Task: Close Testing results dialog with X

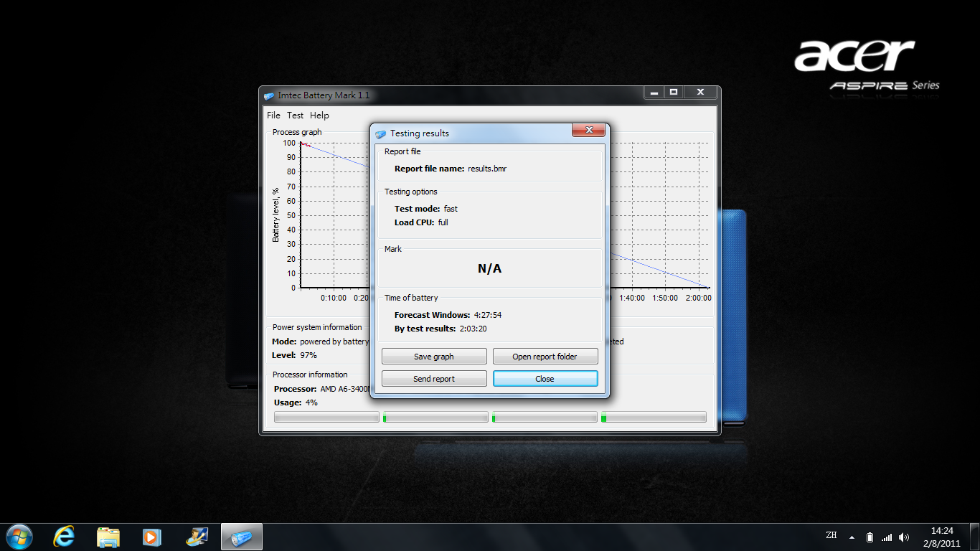Action: [589, 130]
